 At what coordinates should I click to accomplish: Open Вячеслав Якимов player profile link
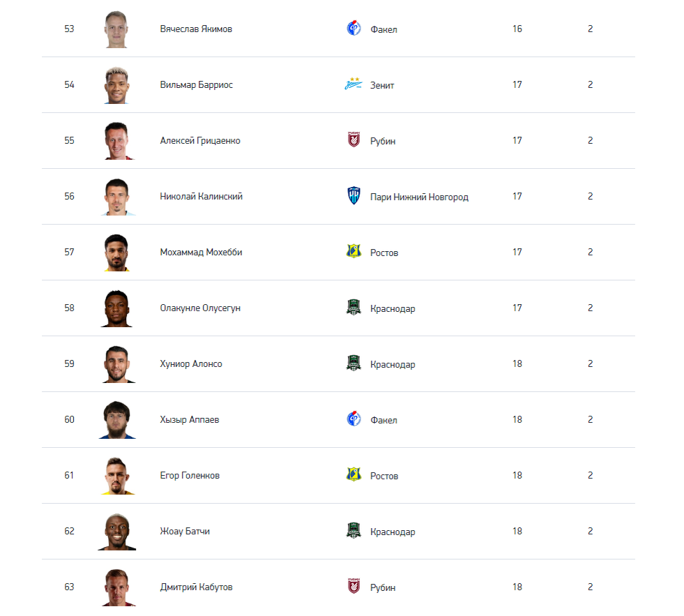(x=196, y=29)
